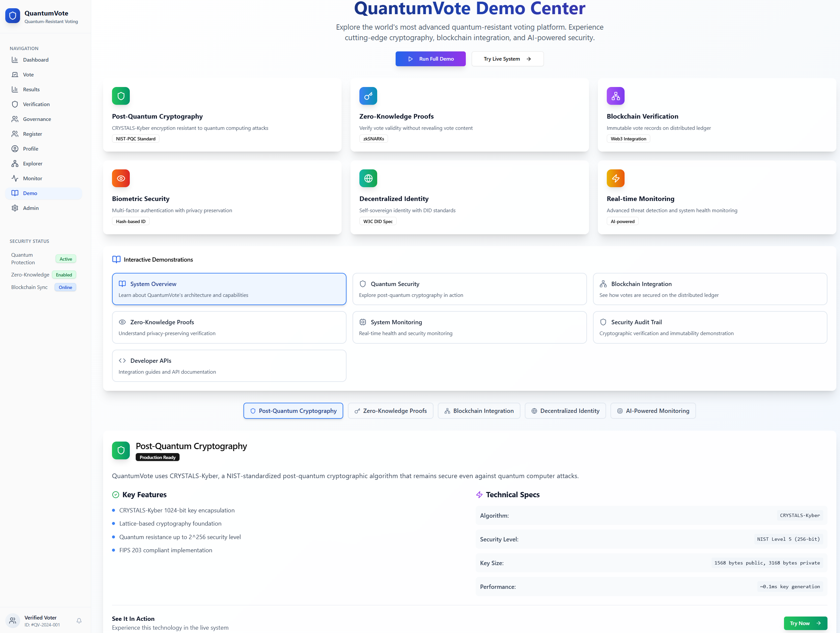The height and width of the screenshot is (633, 840).
Task: Open the Results navigation item
Action: tap(44, 89)
